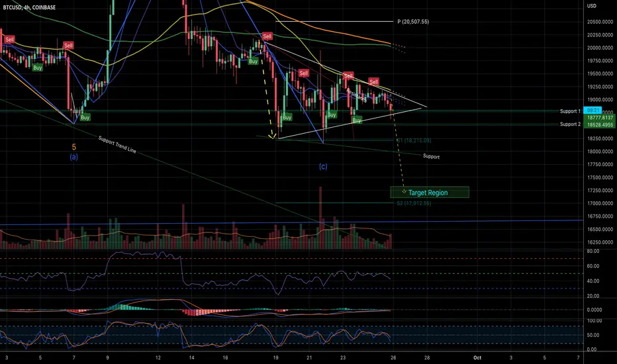Click the Support 1 line label
Image resolution: width=617 pixels, height=364 pixels.
570,111
